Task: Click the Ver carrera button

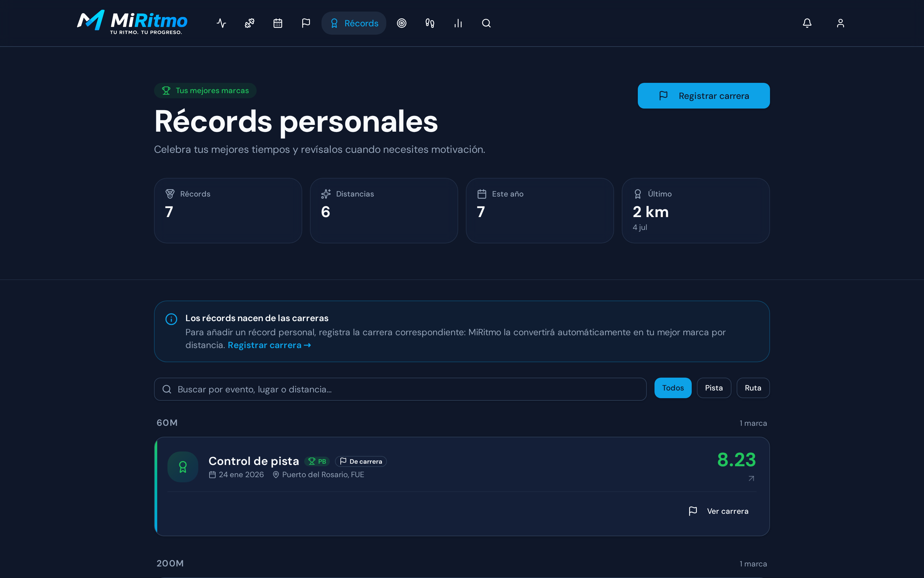Action: [718, 511]
